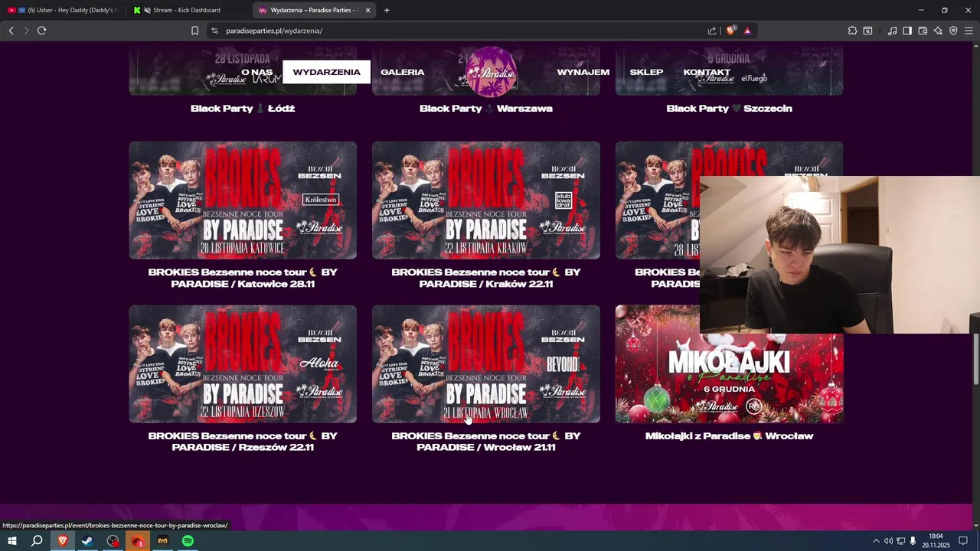Viewport: 980px width, 551px height.
Task: Open Brave Rewards triangle icon
Action: [747, 31]
